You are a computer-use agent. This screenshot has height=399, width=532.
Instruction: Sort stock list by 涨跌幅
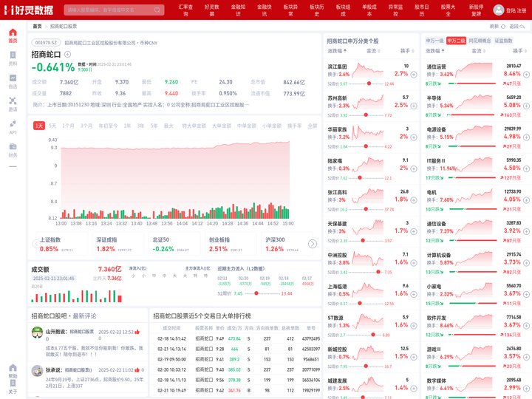tap(337, 51)
